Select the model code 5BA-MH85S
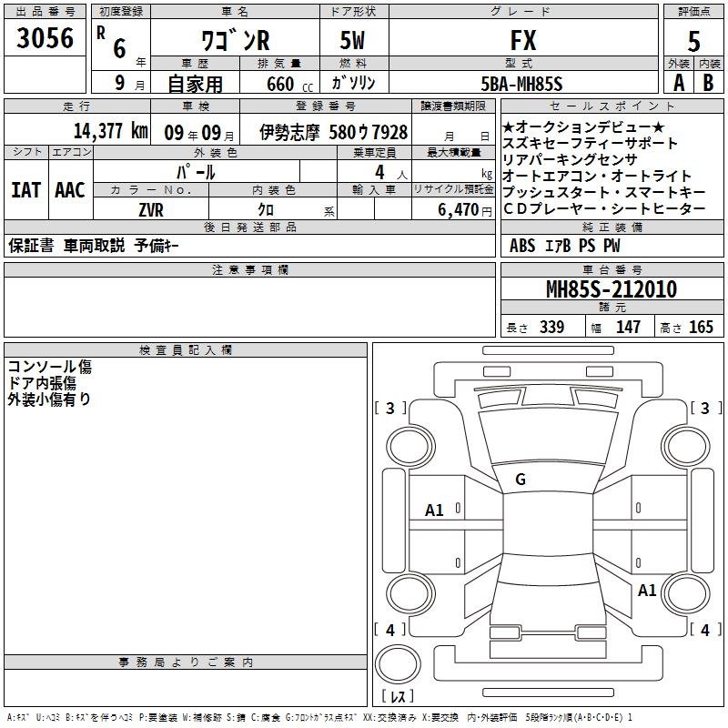The height and width of the screenshot is (728, 728). click(x=521, y=84)
